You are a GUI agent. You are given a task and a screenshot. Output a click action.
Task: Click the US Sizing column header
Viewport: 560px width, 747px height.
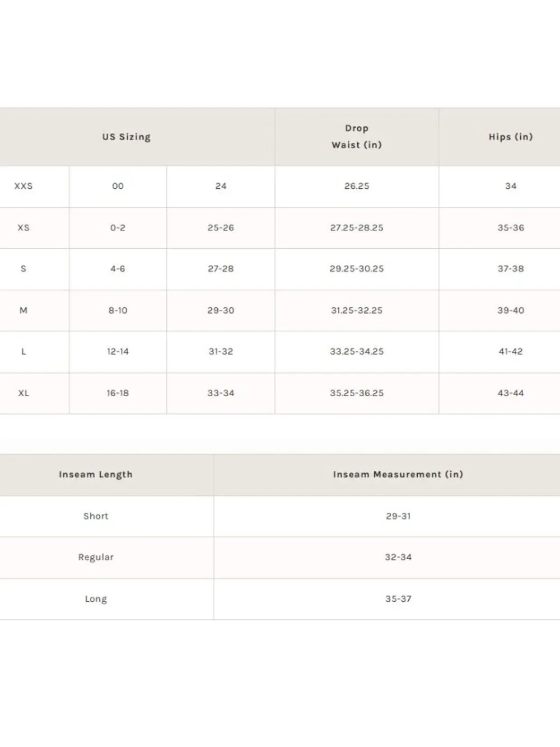coord(126,137)
